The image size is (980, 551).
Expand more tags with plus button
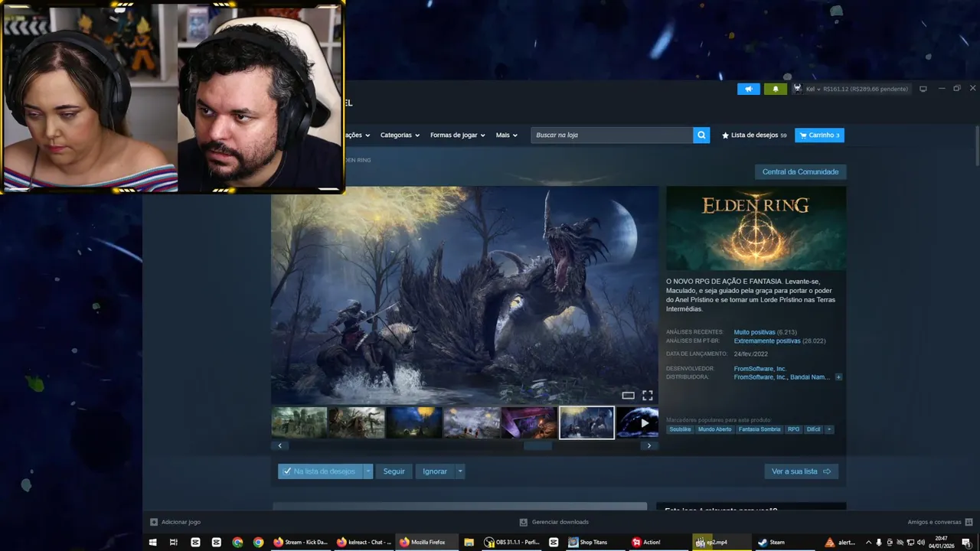click(829, 429)
